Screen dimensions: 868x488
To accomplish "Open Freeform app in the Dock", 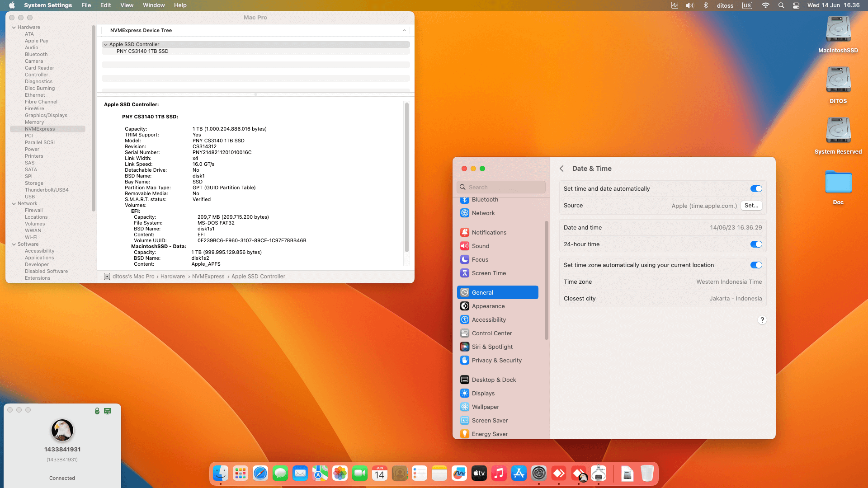I will pos(459,474).
